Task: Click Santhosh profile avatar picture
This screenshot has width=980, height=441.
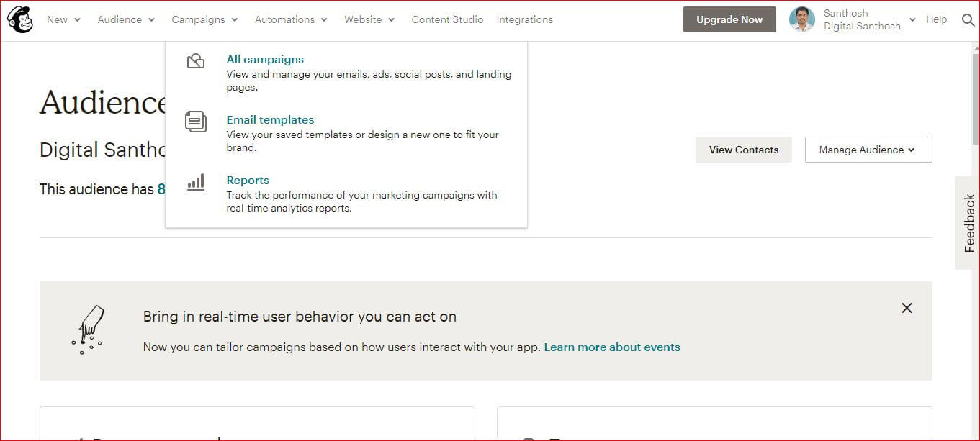Action: 802,19
